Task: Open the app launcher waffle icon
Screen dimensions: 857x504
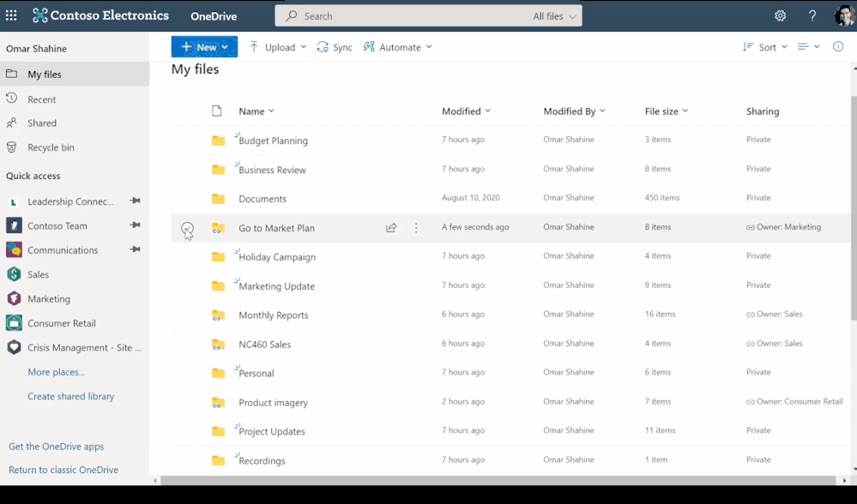Action: 11,15
